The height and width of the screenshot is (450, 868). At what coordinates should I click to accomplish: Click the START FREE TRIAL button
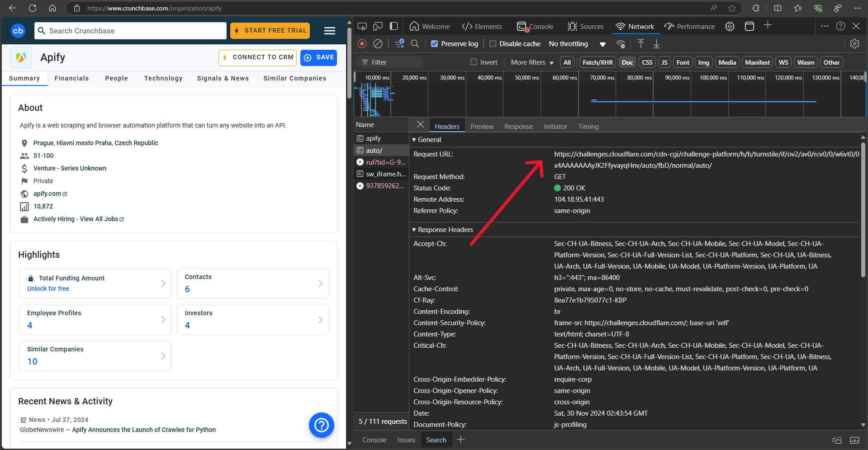[x=270, y=31]
